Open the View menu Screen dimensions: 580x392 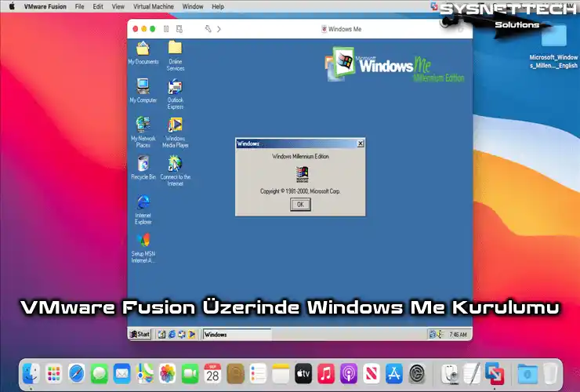tap(118, 6)
